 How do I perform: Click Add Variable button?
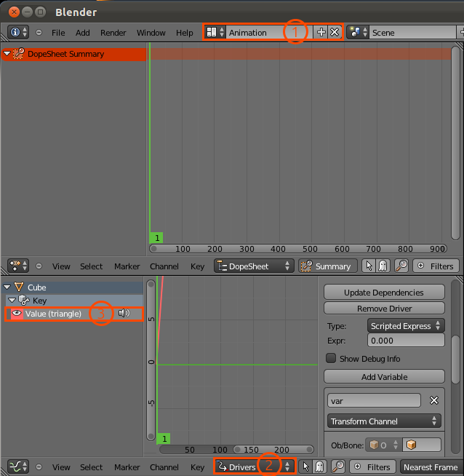tap(384, 377)
